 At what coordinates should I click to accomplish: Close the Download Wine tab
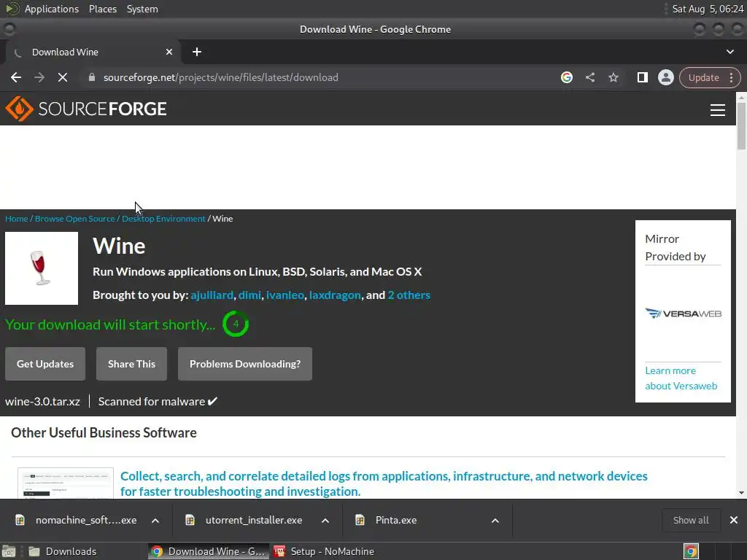click(169, 52)
